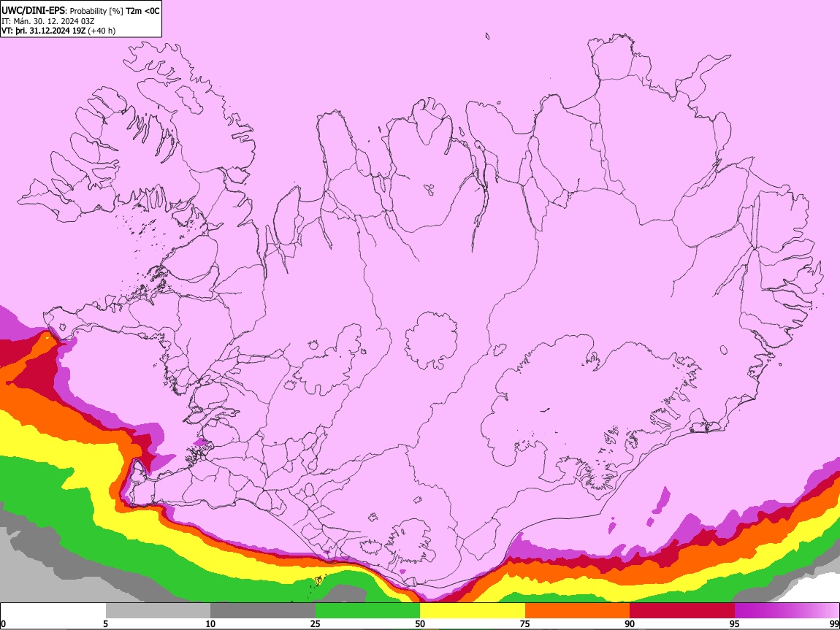Click the 'T2m <0C' parameter label
840x630 pixels.
pyautogui.click(x=142, y=11)
